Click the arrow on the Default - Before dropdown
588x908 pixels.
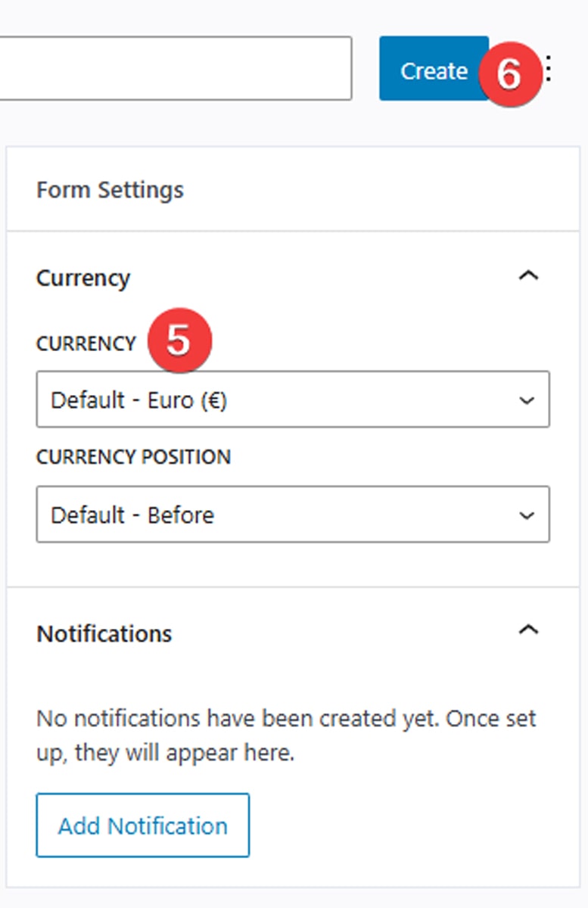point(527,515)
